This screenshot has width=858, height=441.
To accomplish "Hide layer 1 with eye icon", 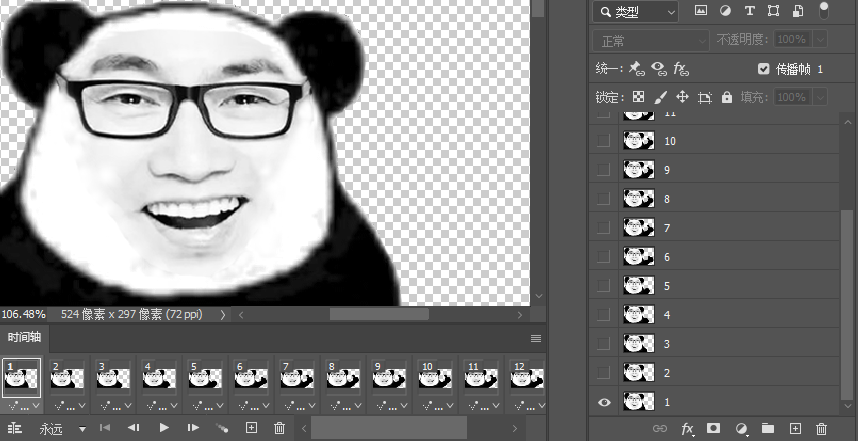I will [604, 402].
